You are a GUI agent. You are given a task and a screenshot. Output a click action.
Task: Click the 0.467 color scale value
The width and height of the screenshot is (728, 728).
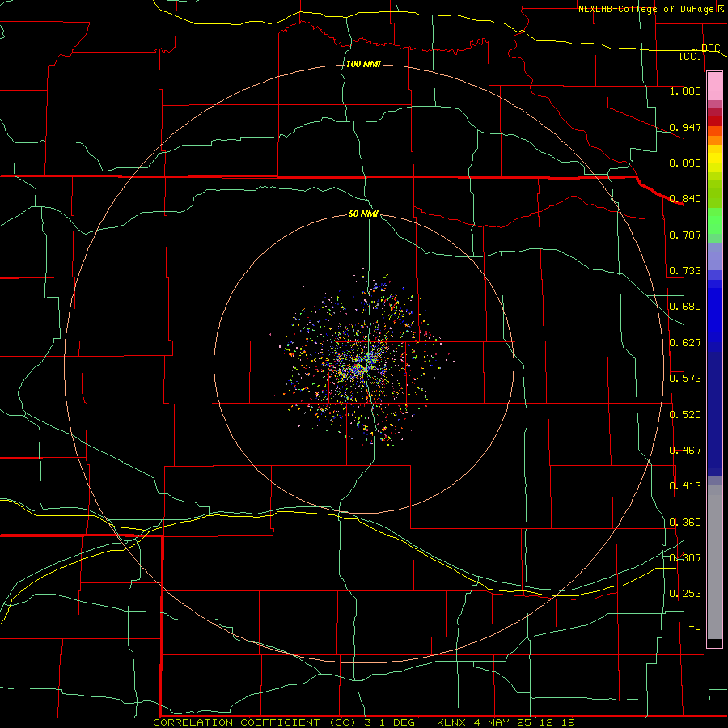[x=685, y=451]
